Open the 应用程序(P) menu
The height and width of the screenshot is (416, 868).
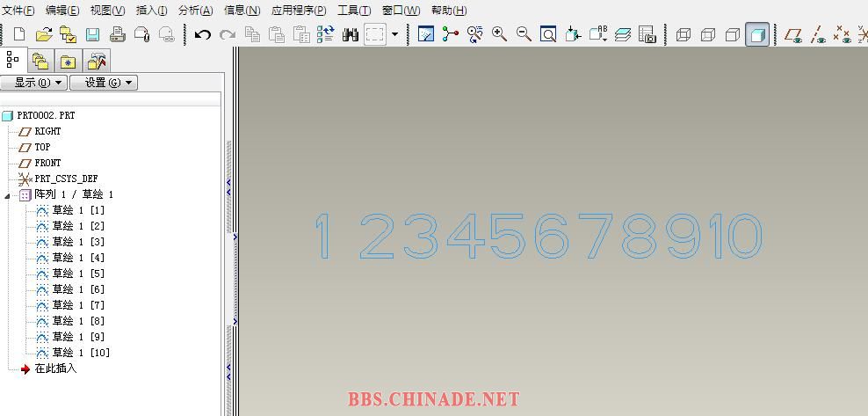[299, 11]
